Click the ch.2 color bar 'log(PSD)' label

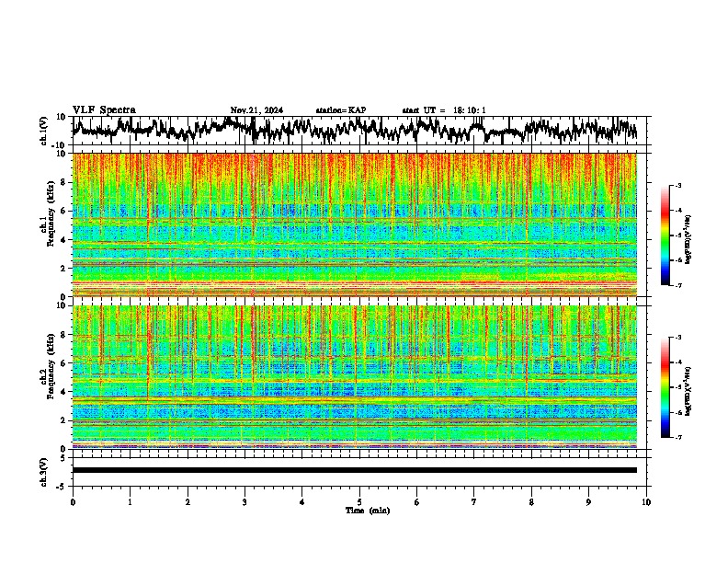click(x=688, y=391)
